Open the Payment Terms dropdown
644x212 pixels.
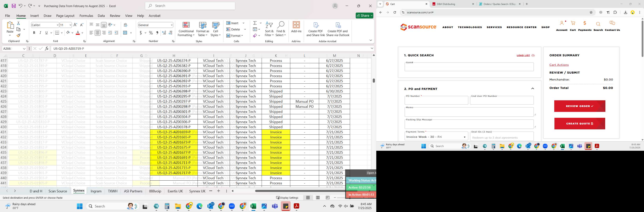click(436, 137)
